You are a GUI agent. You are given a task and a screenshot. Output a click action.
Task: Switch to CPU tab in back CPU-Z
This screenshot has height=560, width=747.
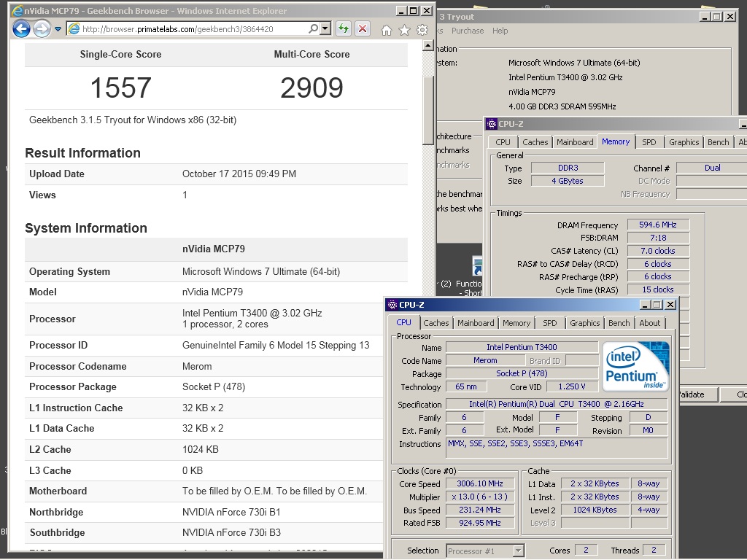tap(503, 142)
